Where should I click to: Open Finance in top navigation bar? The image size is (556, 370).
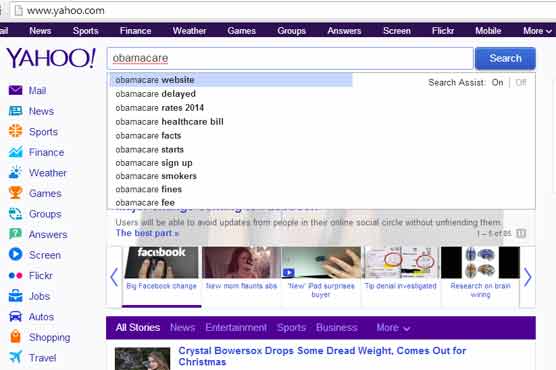(135, 31)
